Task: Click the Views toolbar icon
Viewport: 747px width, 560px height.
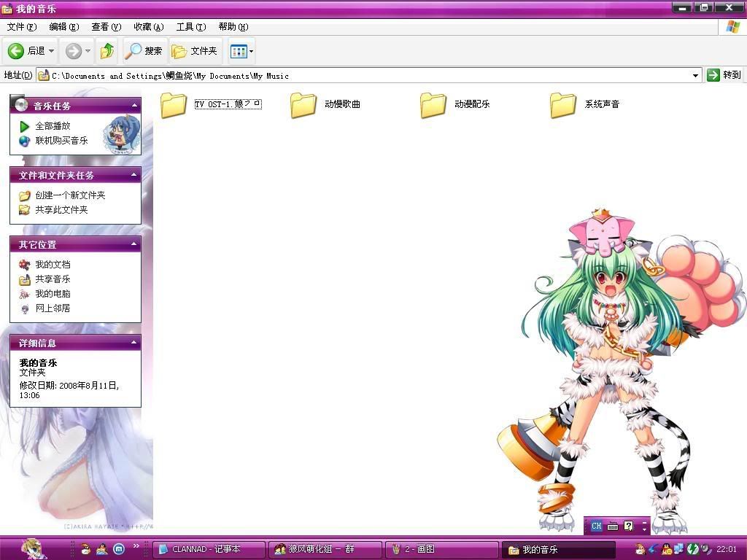Action: 239,51
